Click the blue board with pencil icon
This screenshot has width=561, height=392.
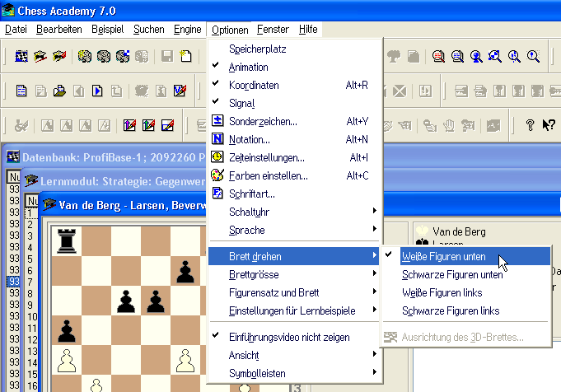pyautogui.click(x=167, y=125)
